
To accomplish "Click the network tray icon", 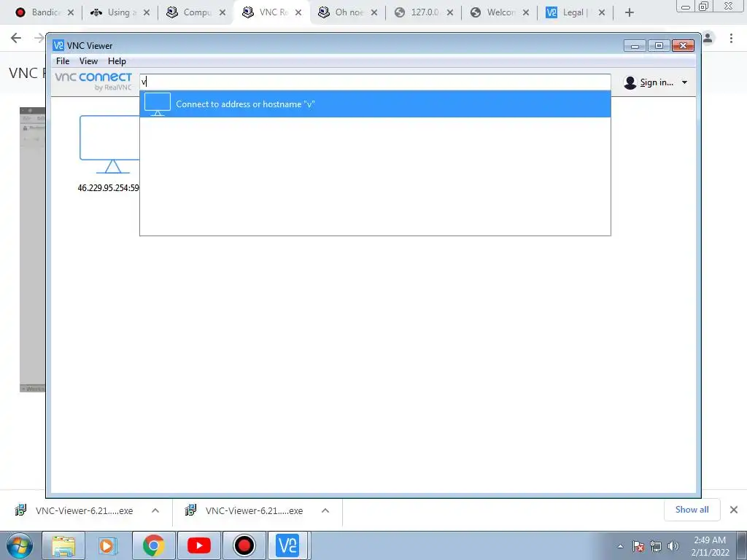I will 656,546.
